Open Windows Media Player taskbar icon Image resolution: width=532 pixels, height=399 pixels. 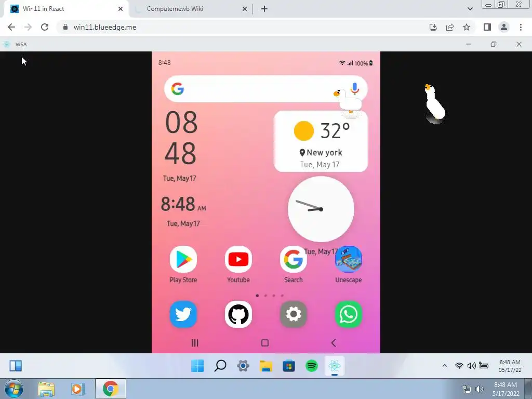tap(77, 389)
